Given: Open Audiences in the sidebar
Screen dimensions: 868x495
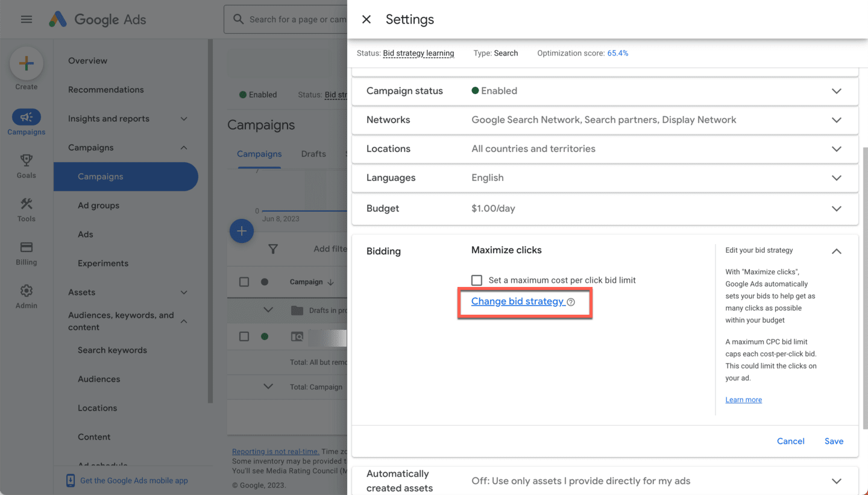Looking at the screenshot, I should tap(99, 379).
